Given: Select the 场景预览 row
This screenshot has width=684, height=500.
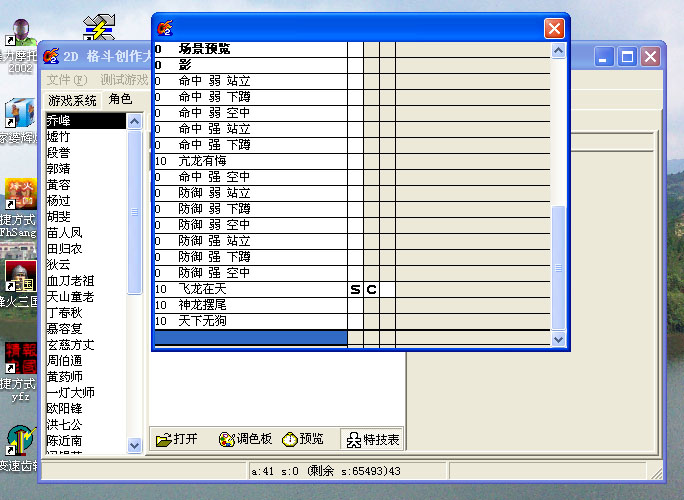Looking at the screenshot, I should (x=251, y=49).
